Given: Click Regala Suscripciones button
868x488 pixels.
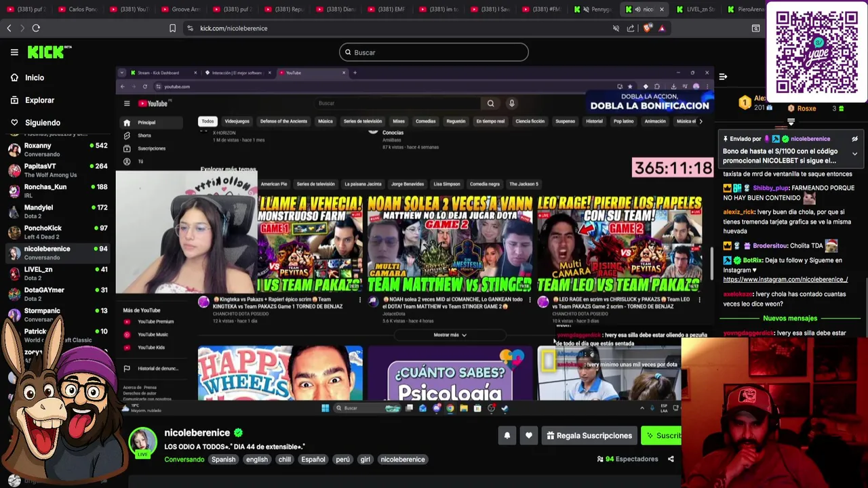Looking at the screenshot, I should coord(589,436).
